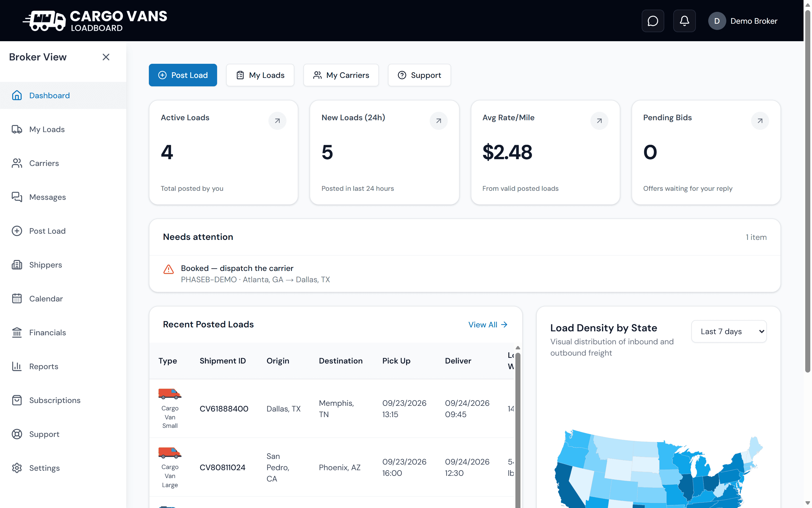Viewport: 812px width, 508px height.
Task: Click the Support top button
Action: [x=419, y=75]
